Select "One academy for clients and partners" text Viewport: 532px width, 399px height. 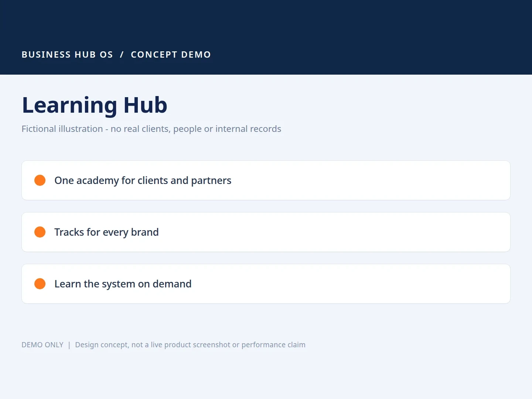click(x=143, y=181)
